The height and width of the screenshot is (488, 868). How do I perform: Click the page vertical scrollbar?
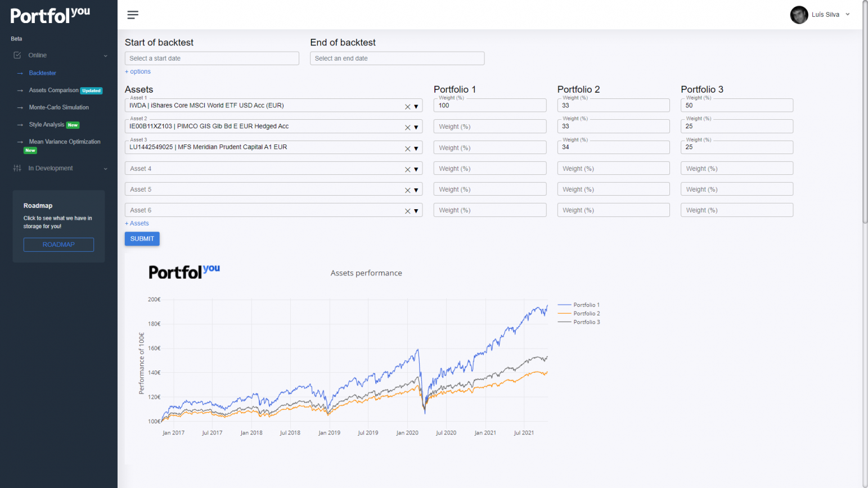click(865, 112)
